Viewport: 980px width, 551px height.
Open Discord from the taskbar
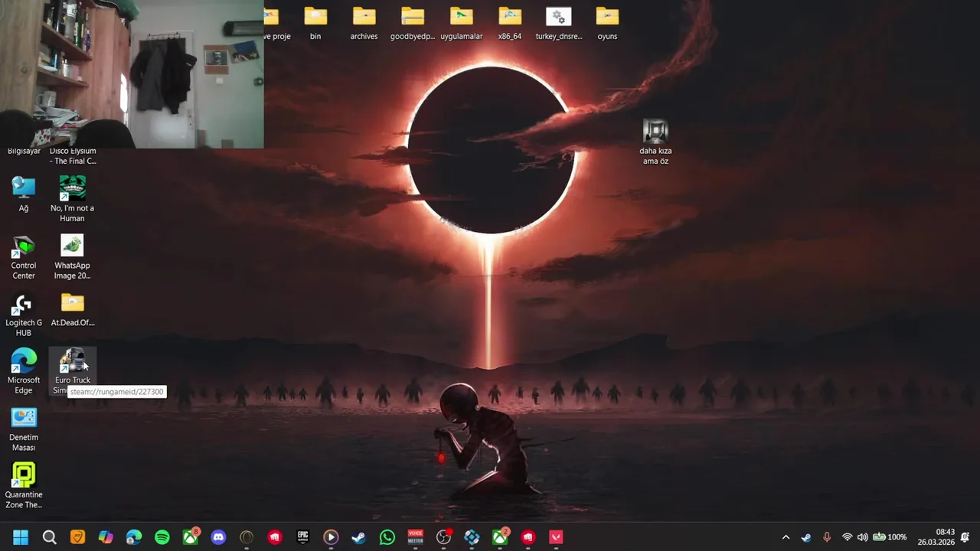click(x=218, y=537)
